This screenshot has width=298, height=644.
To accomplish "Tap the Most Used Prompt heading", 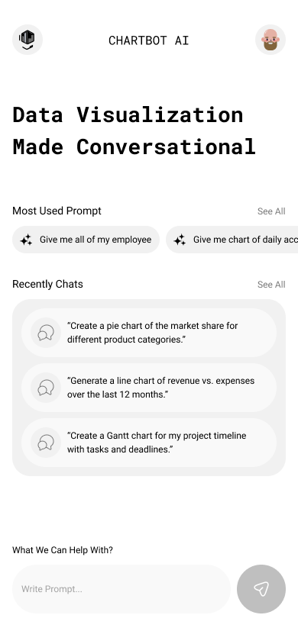I will click(57, 211).
